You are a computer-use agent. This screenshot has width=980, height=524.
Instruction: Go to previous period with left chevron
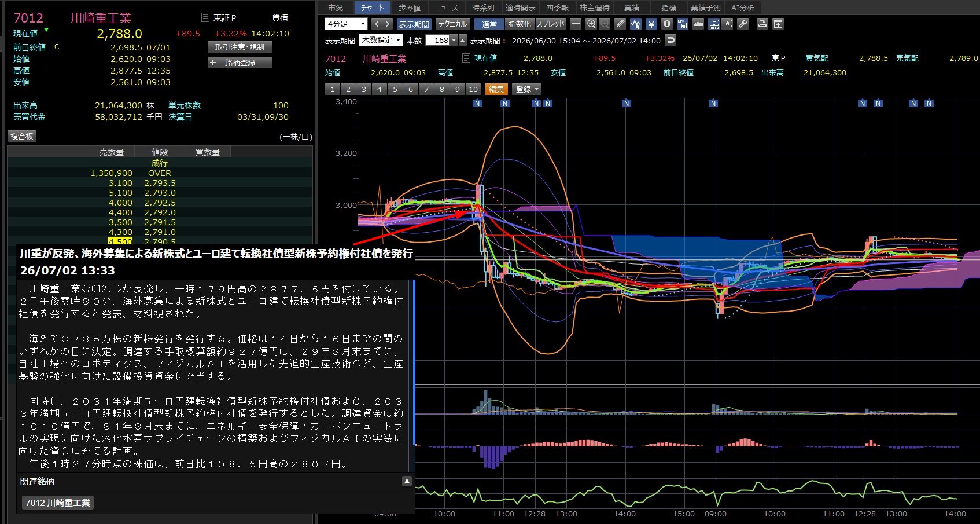377,24
